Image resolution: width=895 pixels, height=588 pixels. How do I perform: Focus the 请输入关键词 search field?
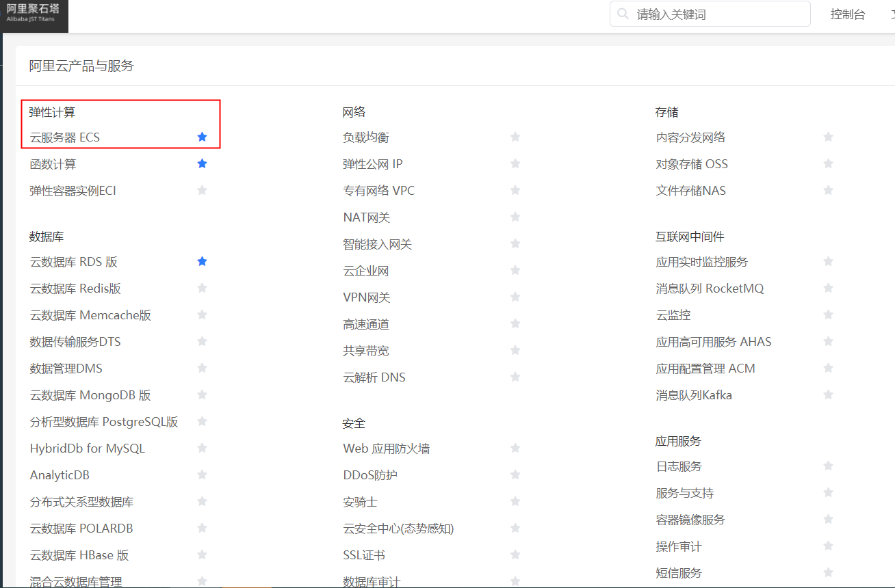point(718,14)
